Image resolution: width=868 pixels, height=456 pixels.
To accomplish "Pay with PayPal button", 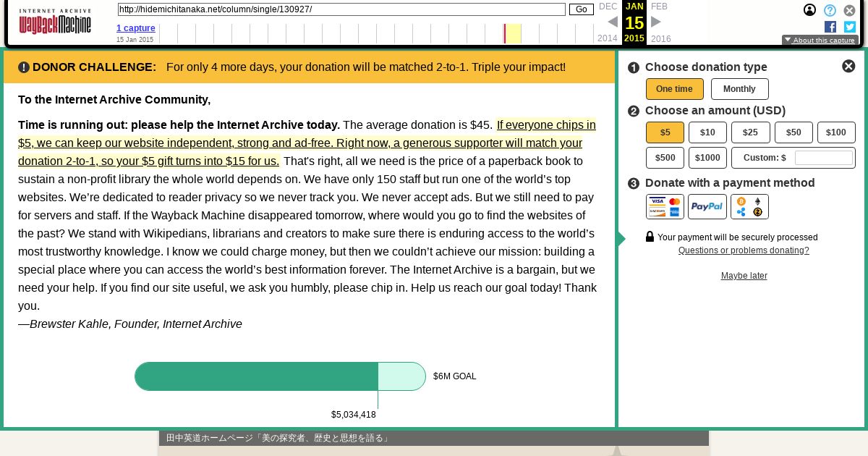I will (x=707, y=206).
